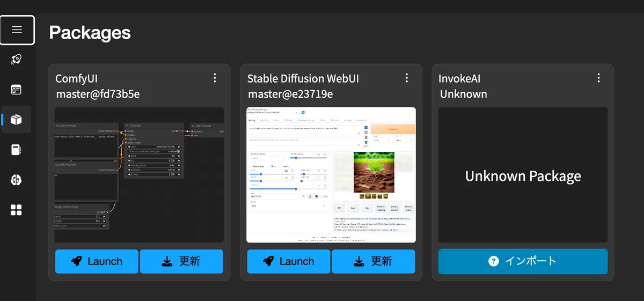The image size is (644, 301).
Task: Open the news/browser panel icon in sidebar
Action: point(17,90)
